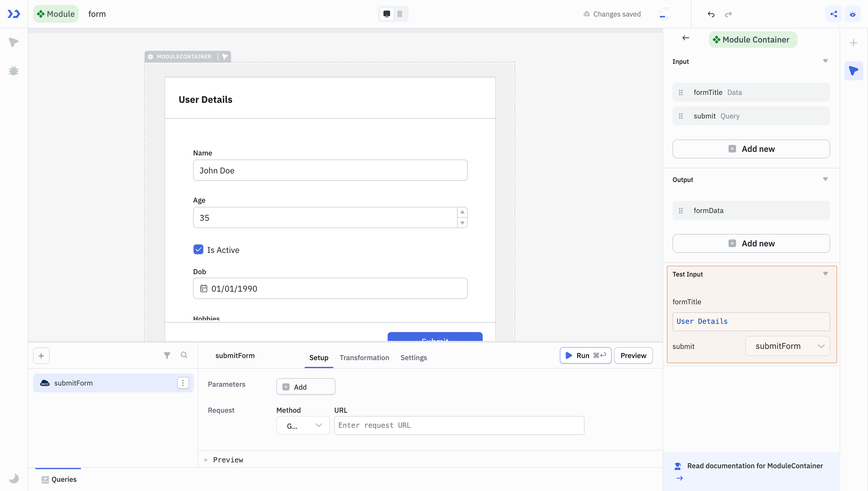Switch to mobile layout view

click(400, 14)
